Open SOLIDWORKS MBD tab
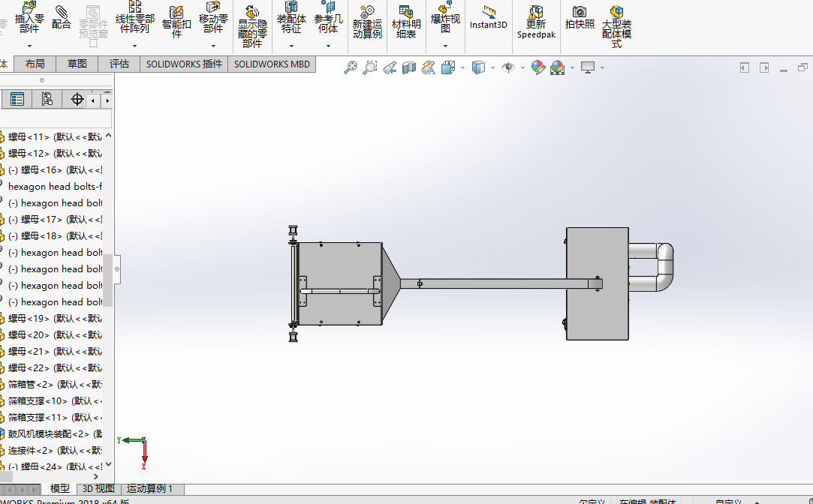 [272, 64]
